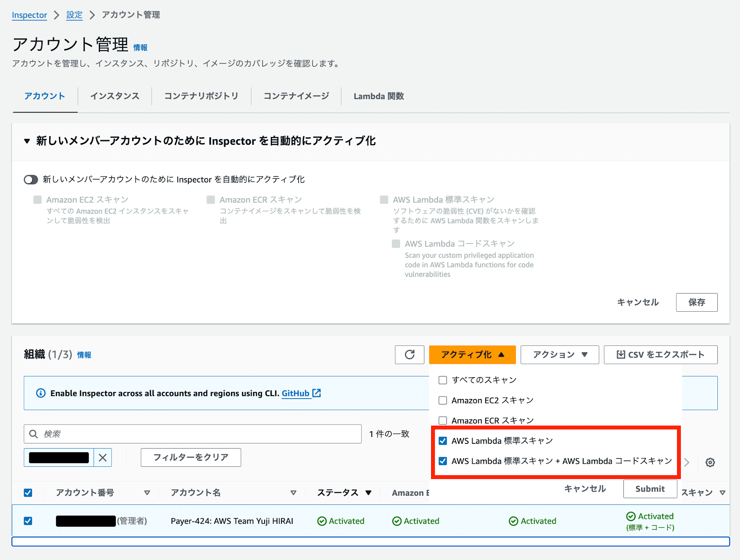Open the GitHub link
This screenshot has height=560, width=740.
click(295, 393)
